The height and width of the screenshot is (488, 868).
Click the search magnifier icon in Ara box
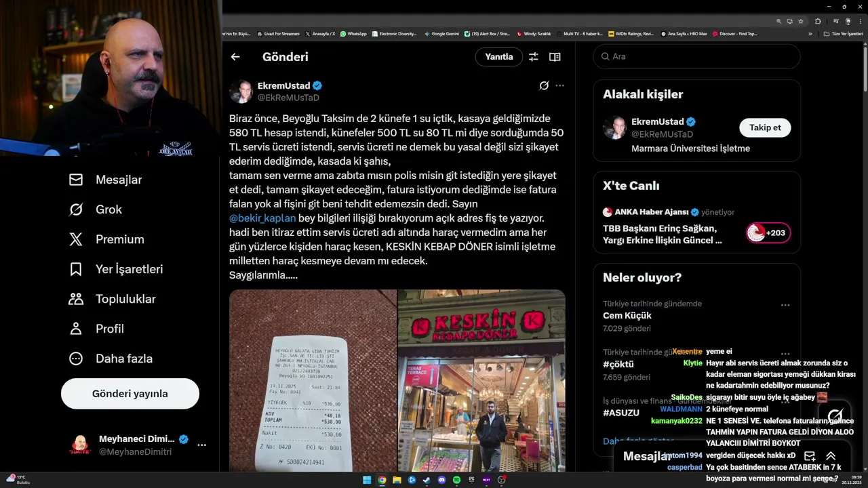(x=604, y=56)
